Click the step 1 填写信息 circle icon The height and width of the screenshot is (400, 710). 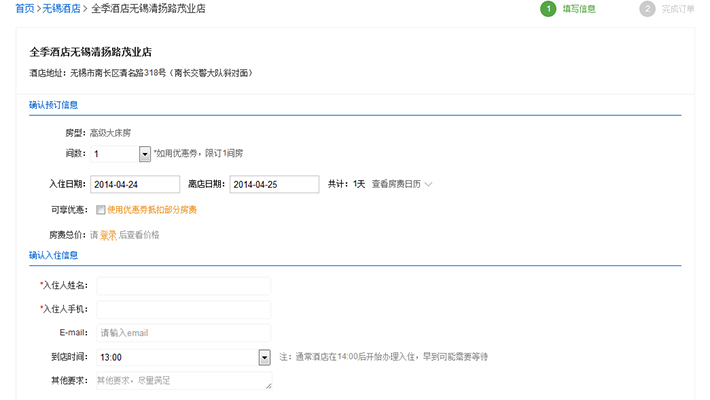coord(548,9)
